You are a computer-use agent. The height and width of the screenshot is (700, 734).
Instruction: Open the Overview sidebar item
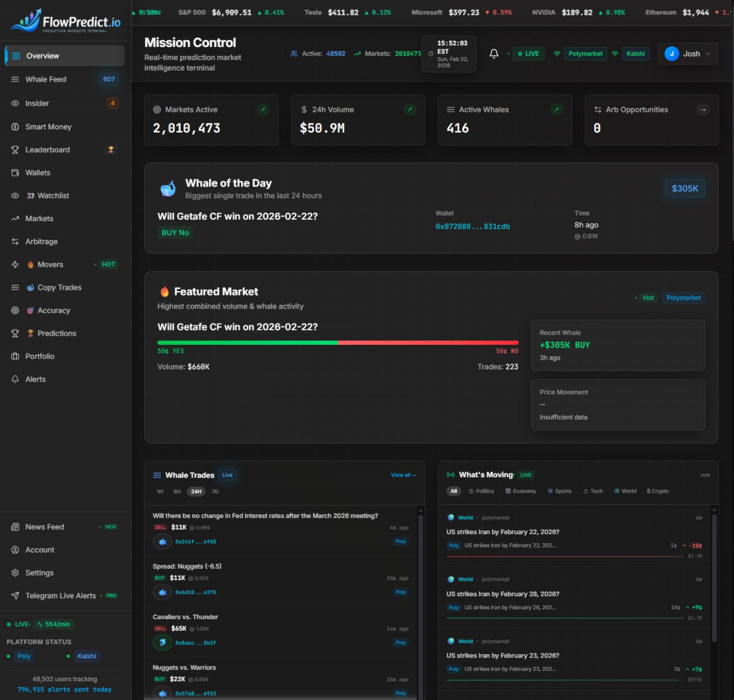pos(65,56)
